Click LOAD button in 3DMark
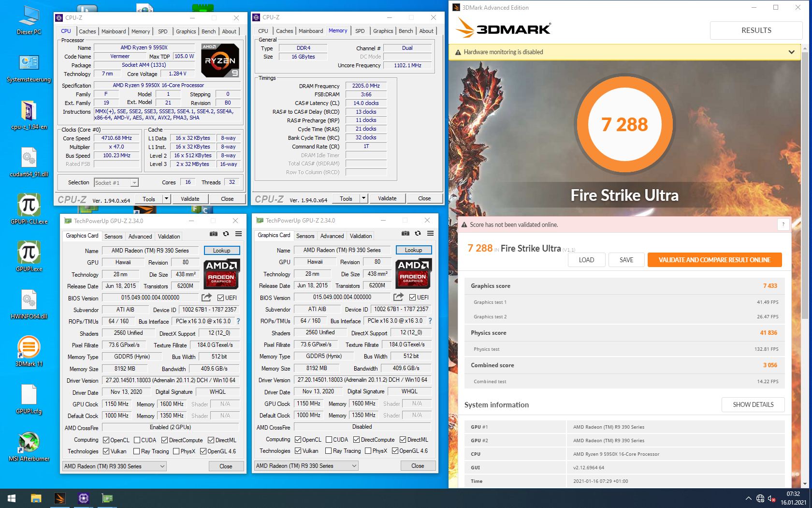The image size is (812, 508). (x=586, y=260)
